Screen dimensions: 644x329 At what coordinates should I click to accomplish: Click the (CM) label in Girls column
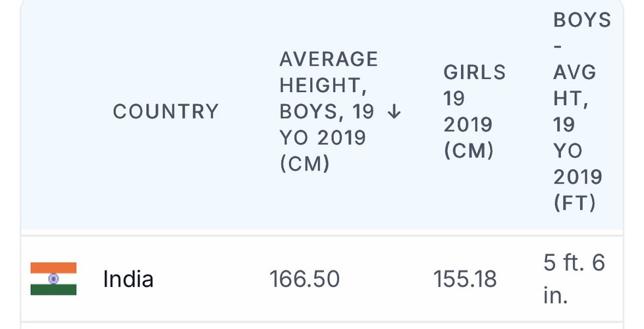coord(468,151)
